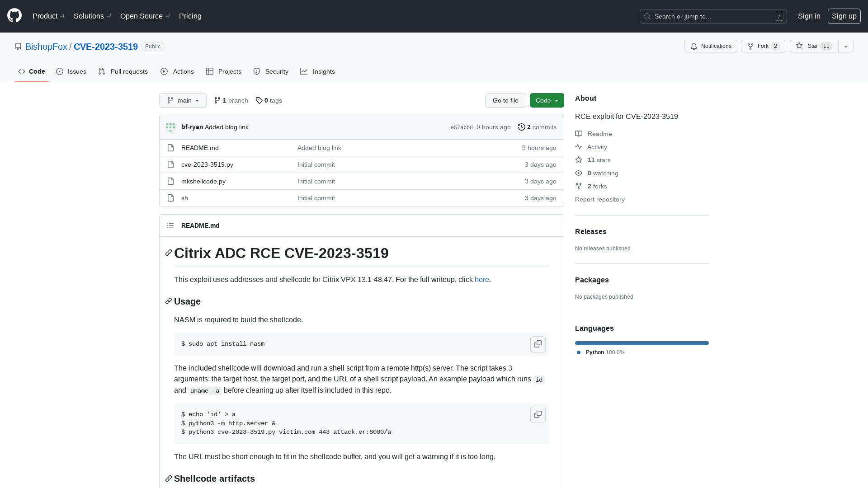Click the link anchor beside Usage heading
868x488 pixels.
[x=169, y=301]
